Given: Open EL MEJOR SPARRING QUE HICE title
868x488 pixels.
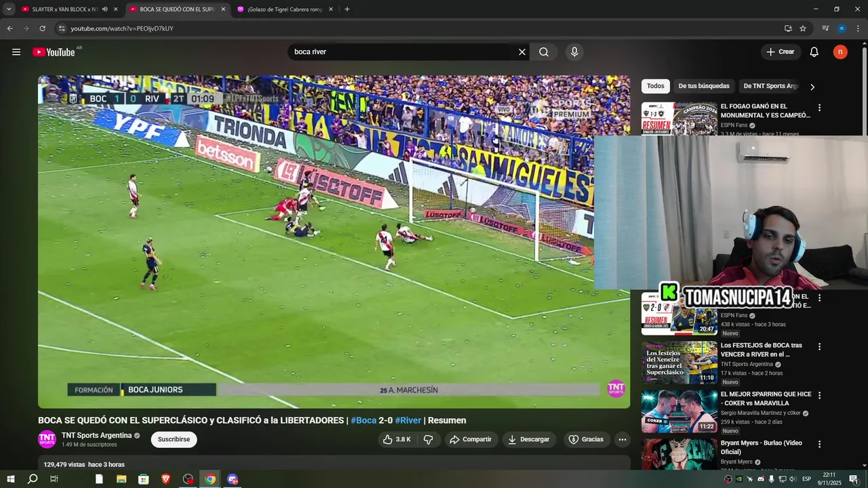Looking at the screenshot, I should point(766,399).
